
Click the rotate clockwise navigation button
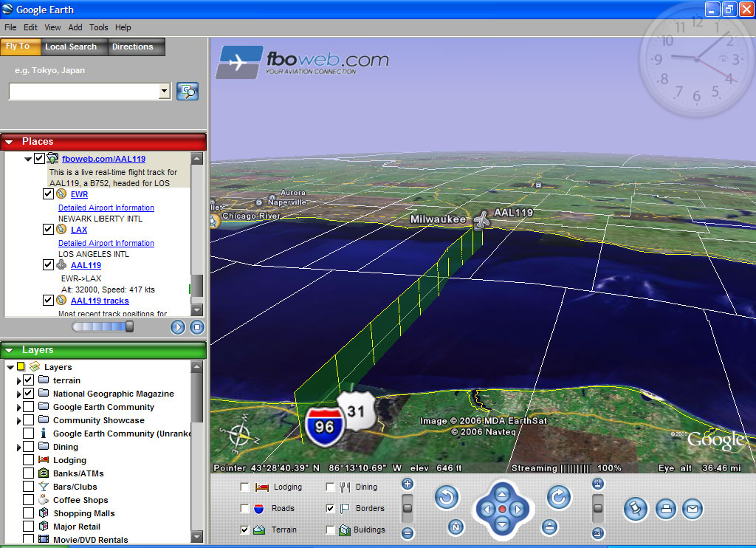pos(559,497)
